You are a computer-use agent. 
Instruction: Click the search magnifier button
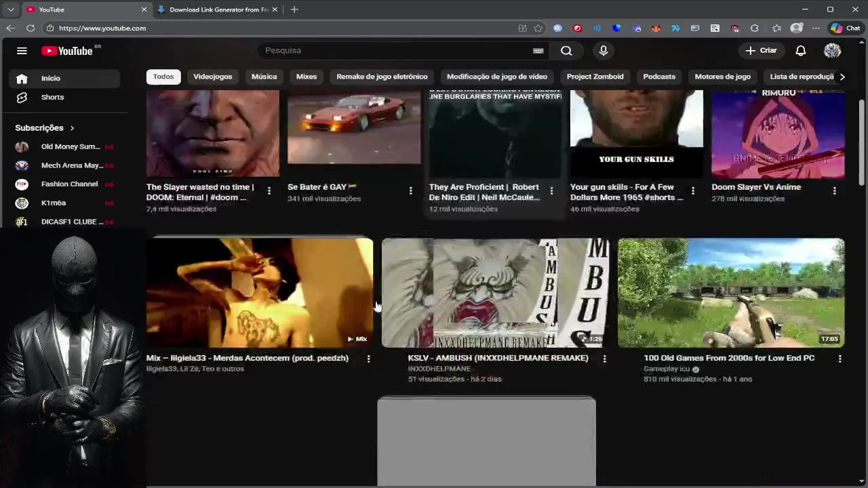[566, 51]
